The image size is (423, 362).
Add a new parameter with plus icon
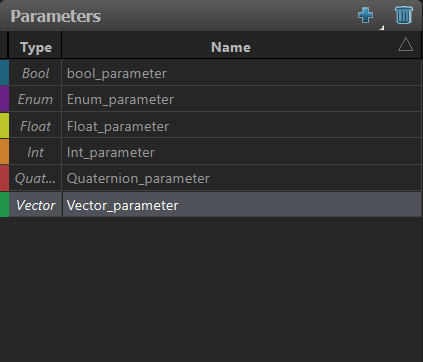365,15
